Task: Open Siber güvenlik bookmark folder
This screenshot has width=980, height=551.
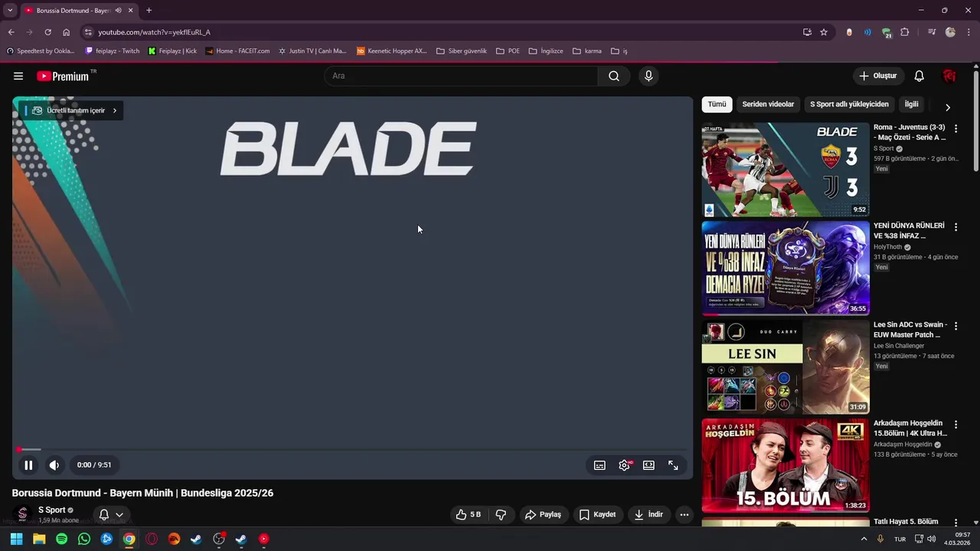Action: point(461,51)
